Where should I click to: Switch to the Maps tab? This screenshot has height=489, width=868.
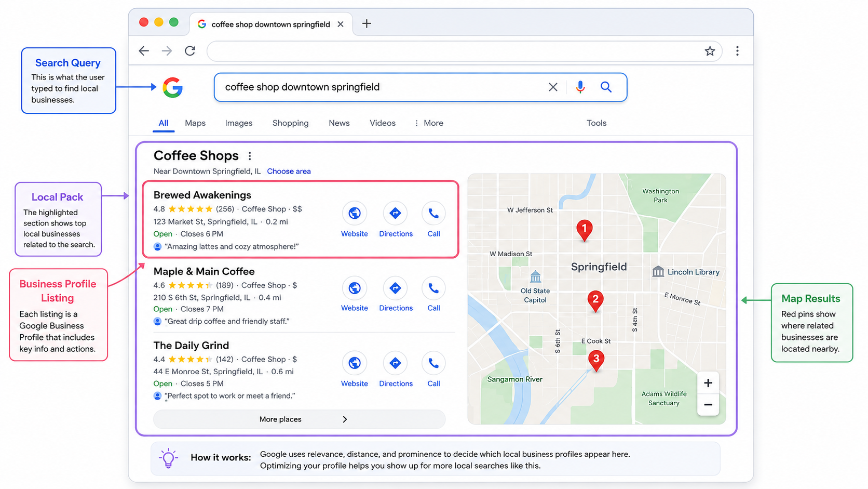(x=195, y=123)
